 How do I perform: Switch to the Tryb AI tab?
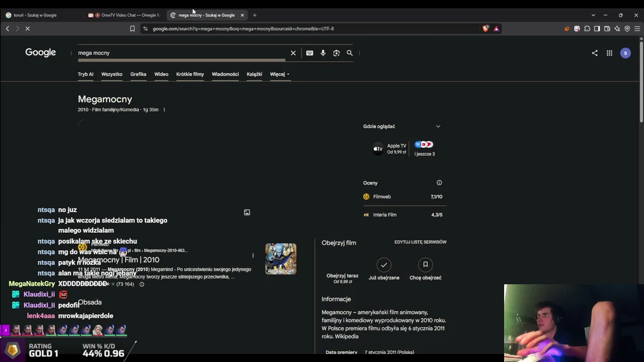pyautogui.click(x=86, y=74)
